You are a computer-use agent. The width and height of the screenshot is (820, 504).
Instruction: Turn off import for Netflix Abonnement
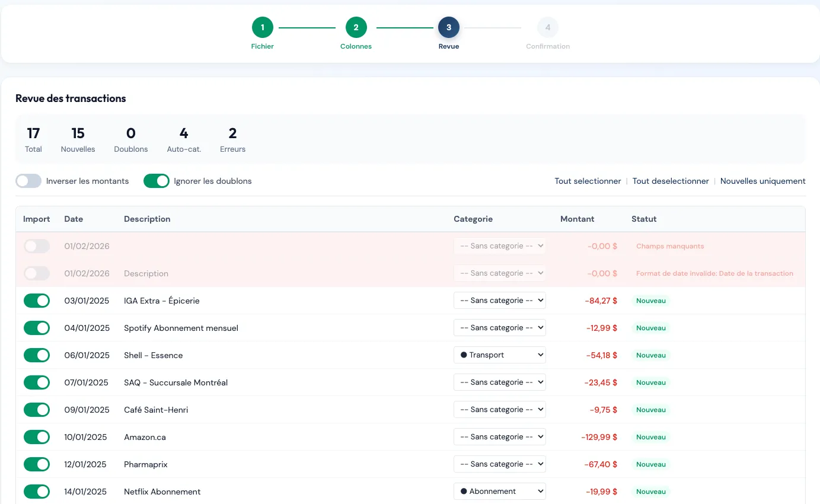[x=36, y=492]
